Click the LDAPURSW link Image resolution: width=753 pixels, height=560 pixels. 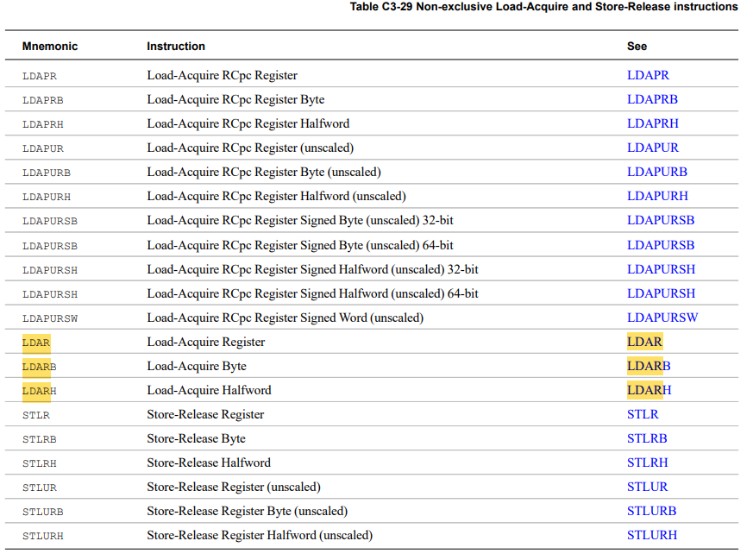pyautogui.click(x=662, y=318)
